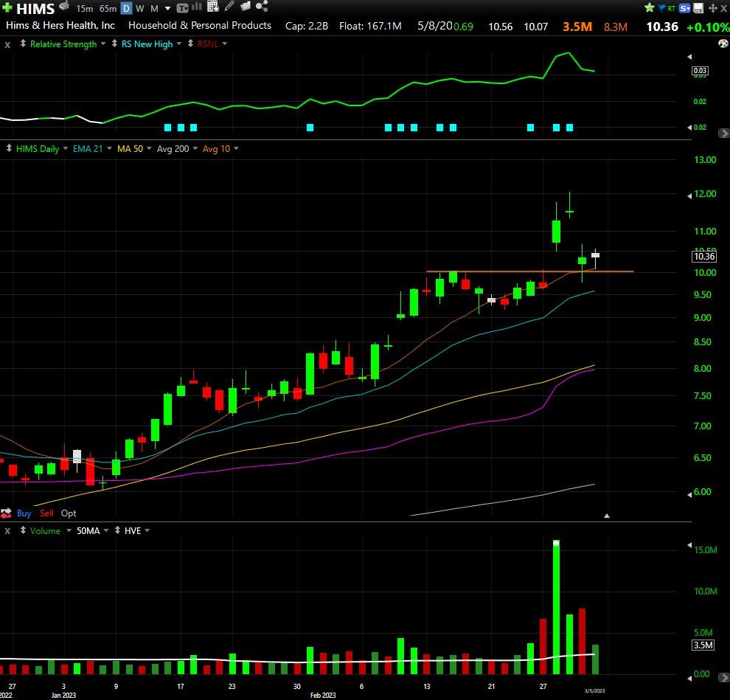Select the pencil drawing tools icon
The height and width of the screenshot is (700, 730).
click(x=229, y=6)
